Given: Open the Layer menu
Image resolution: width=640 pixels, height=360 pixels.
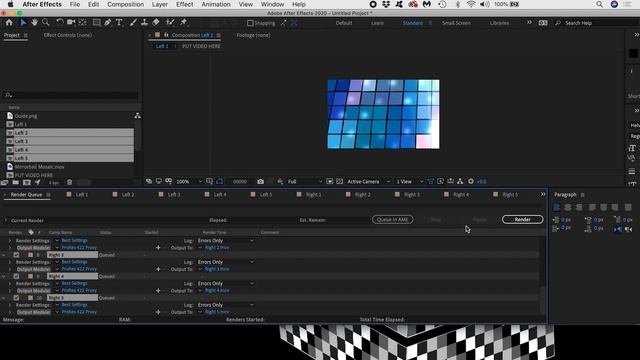Looking at the screenshot, I should pos(160,4).
